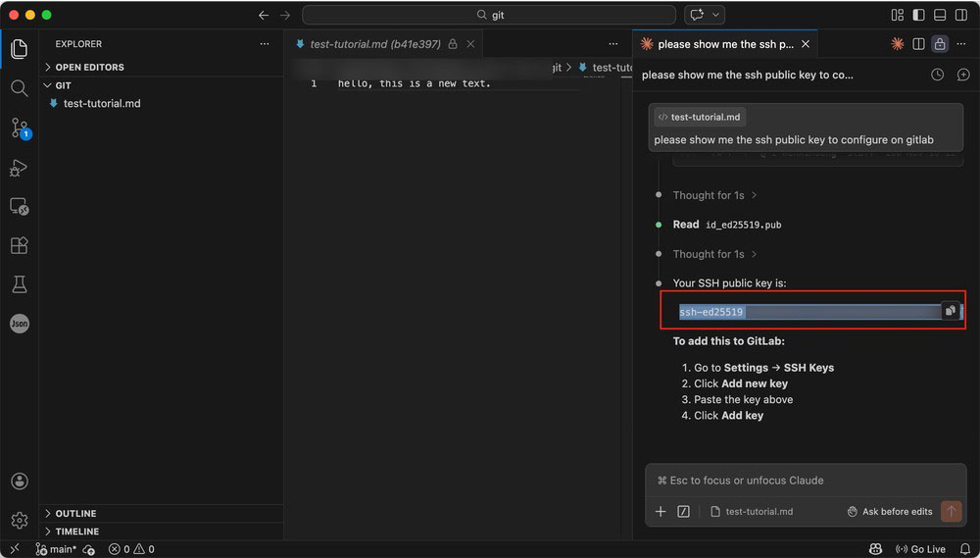Select the please show me the ssh tab
Image resolution: width=980 pixels, height=558 pixels.
pos(725,44)
